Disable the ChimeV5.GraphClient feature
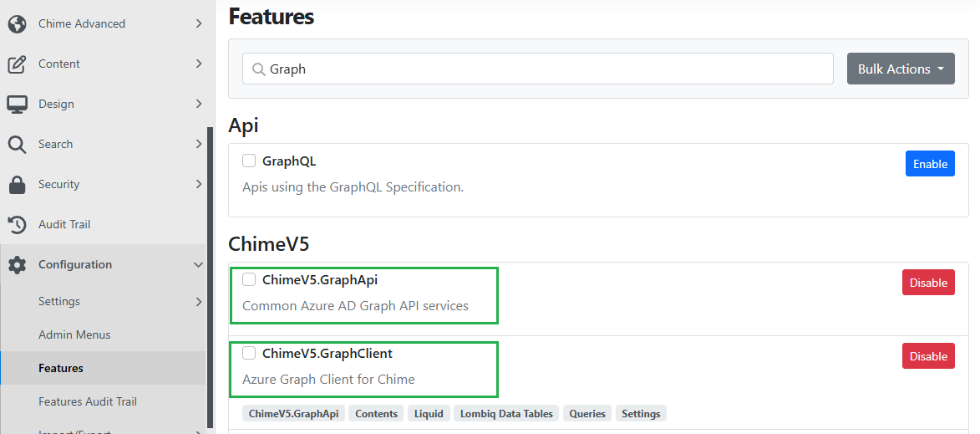The height and width of the screenshot is (434, 980). click(x=928, y=356)
